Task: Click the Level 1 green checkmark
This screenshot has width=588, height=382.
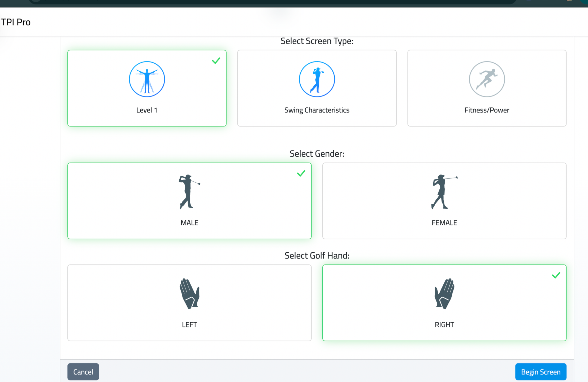Action: click(x=216, y=61)
